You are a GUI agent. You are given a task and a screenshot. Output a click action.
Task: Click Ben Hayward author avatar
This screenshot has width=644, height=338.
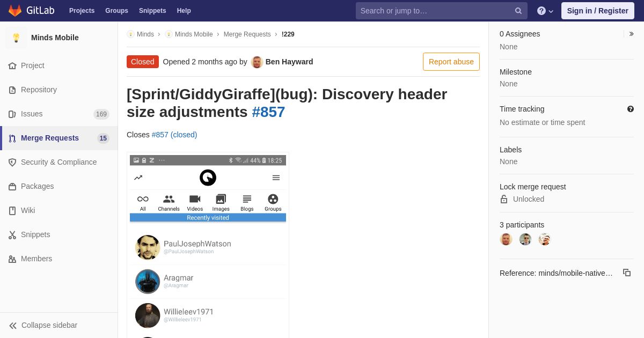coord(257,62)
